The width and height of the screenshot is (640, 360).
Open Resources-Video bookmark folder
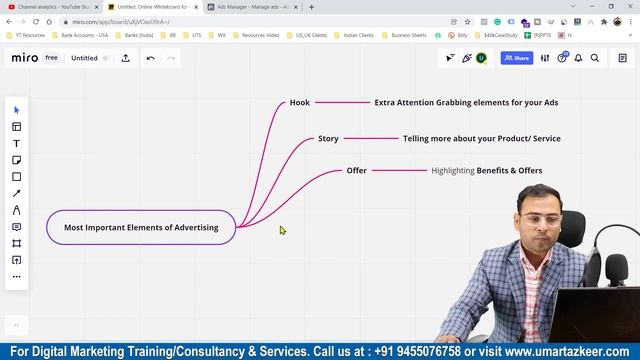pyautogui.click(x=256, y=35)
